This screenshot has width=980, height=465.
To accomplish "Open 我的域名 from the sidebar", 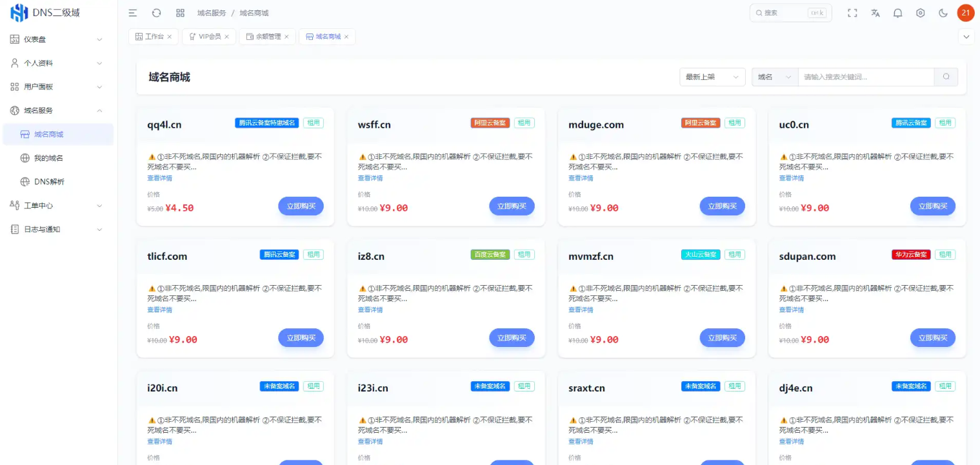I will click(x=72, y=157).
